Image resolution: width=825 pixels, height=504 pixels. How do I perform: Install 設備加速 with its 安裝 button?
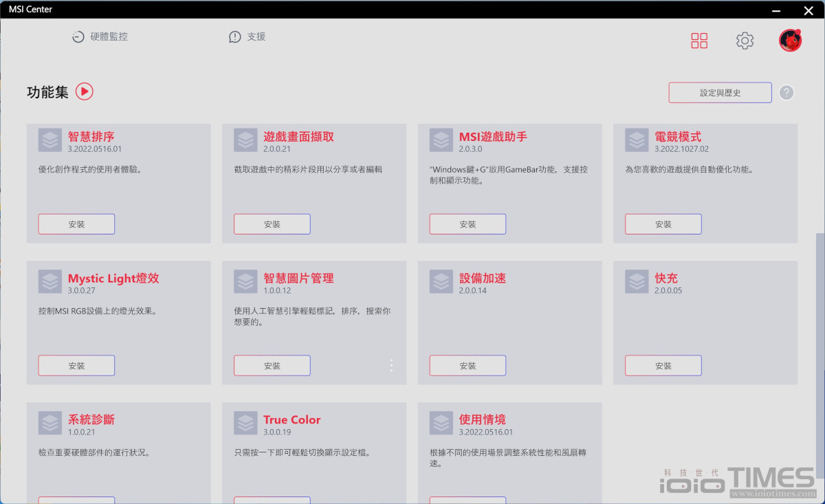(x=467, y=366)
